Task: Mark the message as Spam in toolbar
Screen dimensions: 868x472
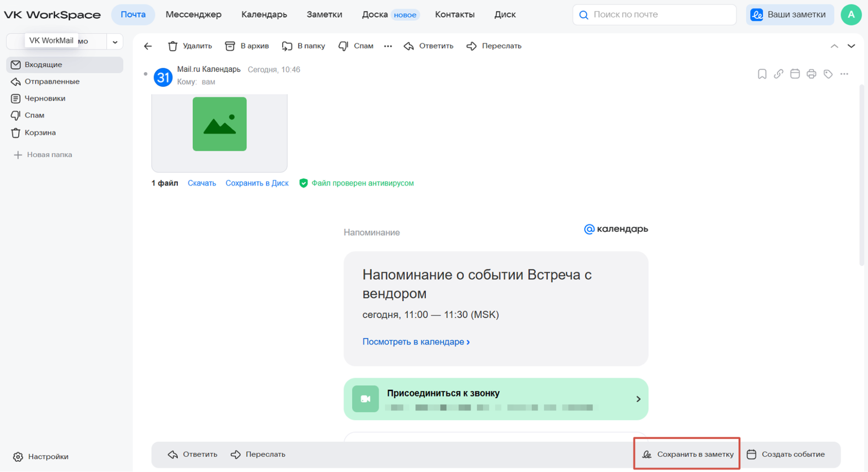Action: (356, 46)
